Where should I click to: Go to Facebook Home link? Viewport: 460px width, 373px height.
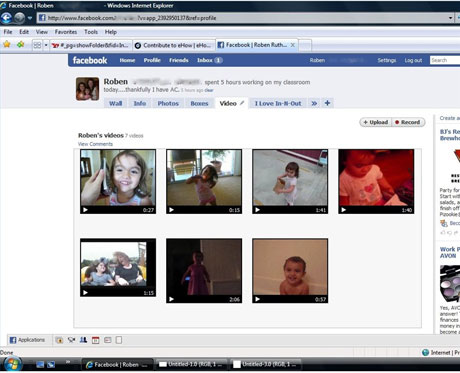pyautogui.click(x=127, y=60)
